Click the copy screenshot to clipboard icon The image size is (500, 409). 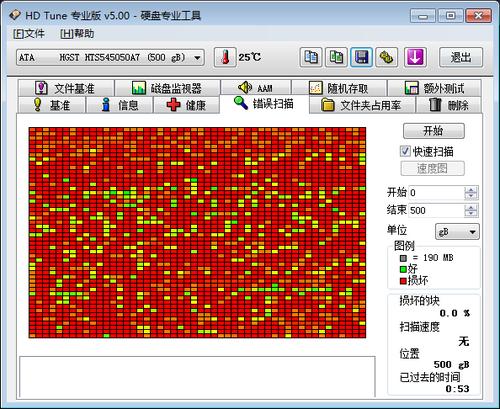click(336, 57)
